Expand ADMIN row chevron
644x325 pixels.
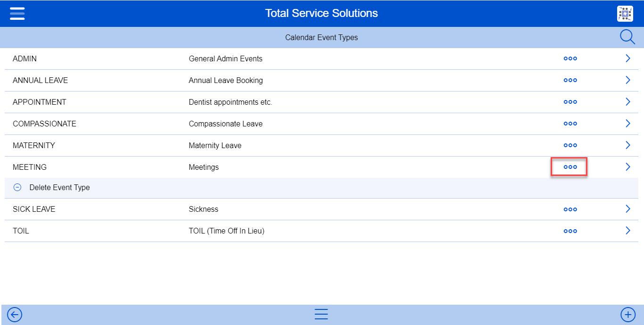click(x=627, y=58)
